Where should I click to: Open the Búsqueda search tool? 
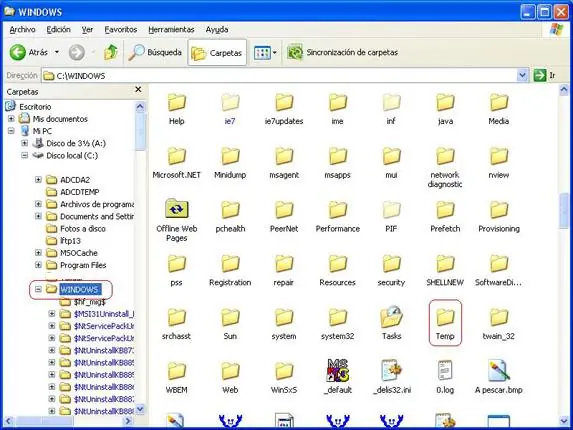click(155, 53)
